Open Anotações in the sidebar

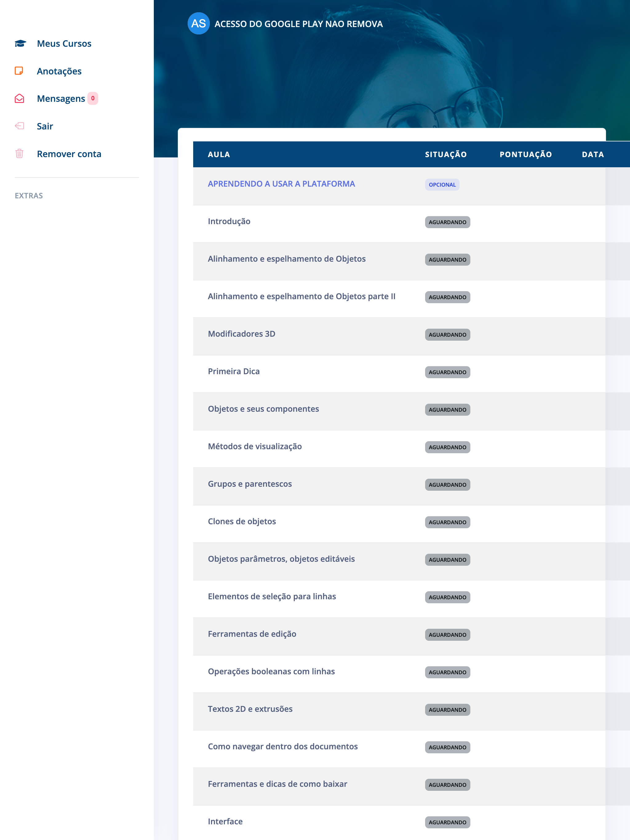coord(59,71)
